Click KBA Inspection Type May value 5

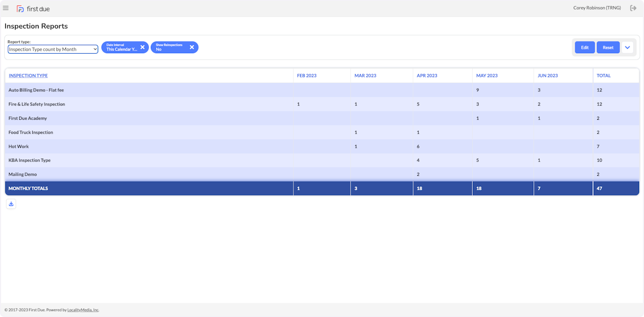(x=478, y=160)
